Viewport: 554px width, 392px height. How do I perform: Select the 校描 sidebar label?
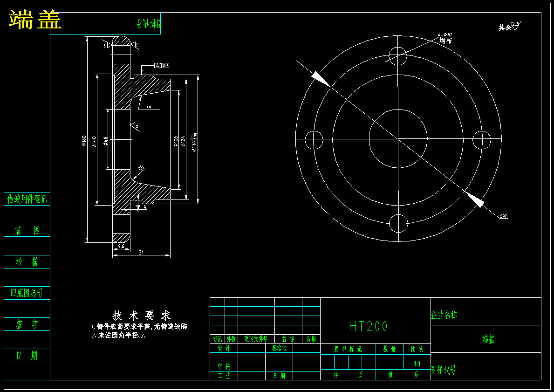[27, 262]
